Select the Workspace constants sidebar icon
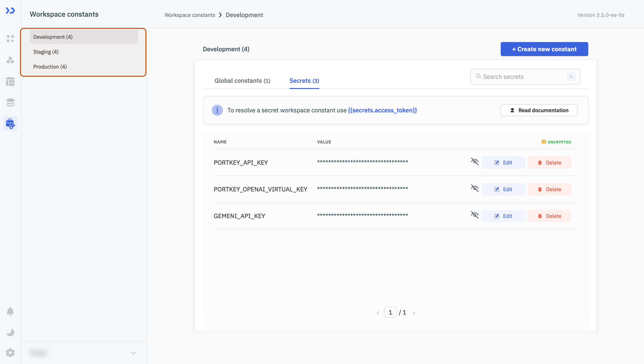 point(10,123)
